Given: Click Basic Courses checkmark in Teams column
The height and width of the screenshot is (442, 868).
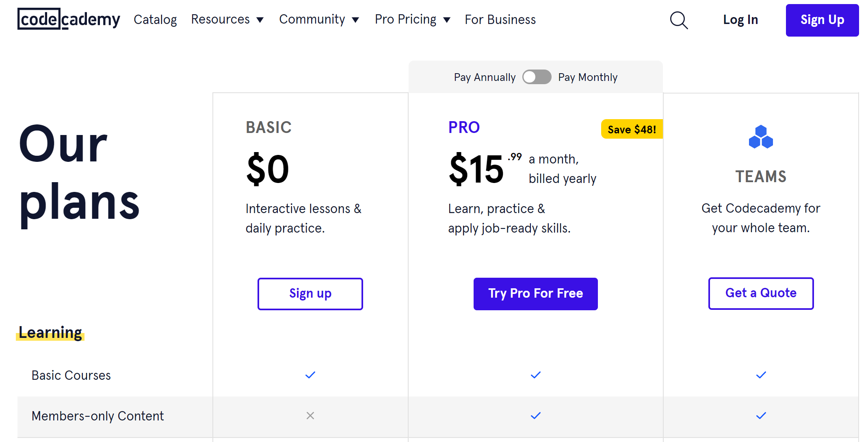Looking at the screenshot, I should point(761,375).
